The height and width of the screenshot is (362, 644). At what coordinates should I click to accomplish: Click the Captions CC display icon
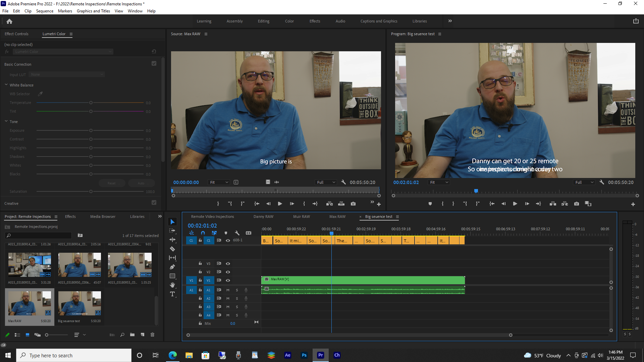click(249, 233)
